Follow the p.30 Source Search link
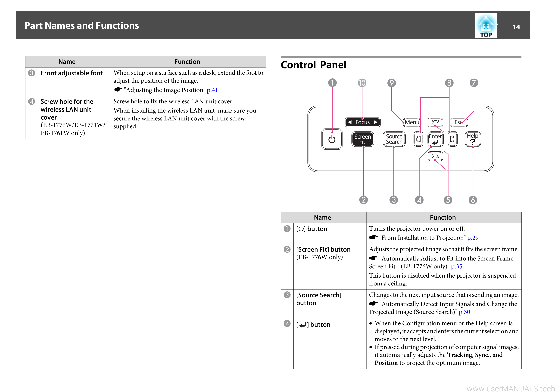Viewport: 555px width, 392px height. click(x=464, y=312)
